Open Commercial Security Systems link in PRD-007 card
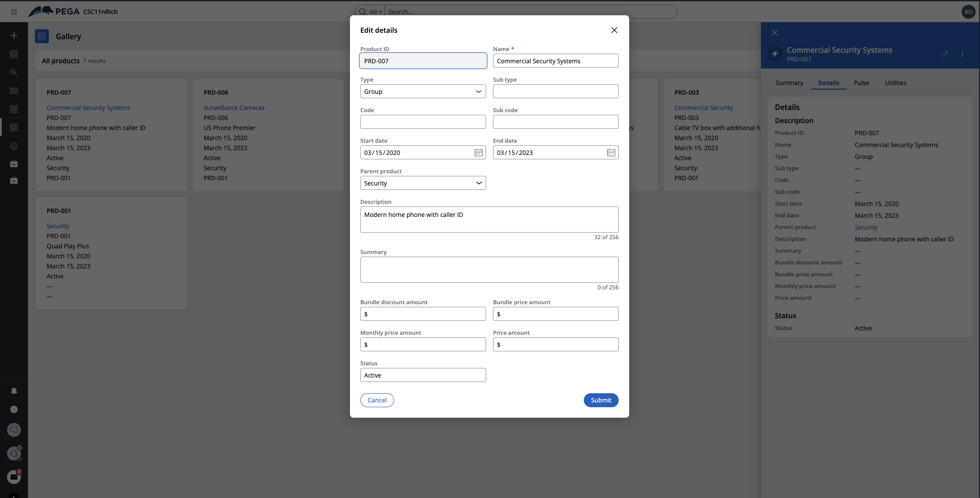The image size is (980, 498). (x=88, y=108)
